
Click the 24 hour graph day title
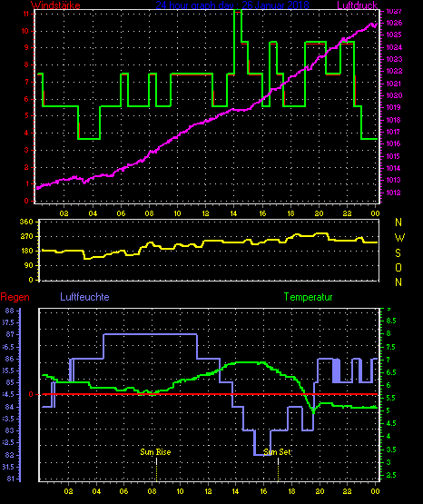232,5
